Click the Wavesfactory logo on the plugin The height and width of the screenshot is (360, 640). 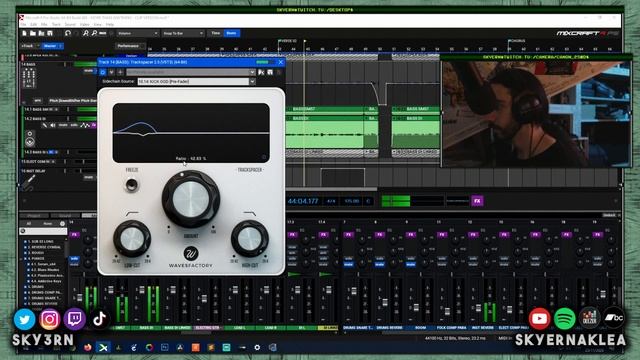click(191, 253)
